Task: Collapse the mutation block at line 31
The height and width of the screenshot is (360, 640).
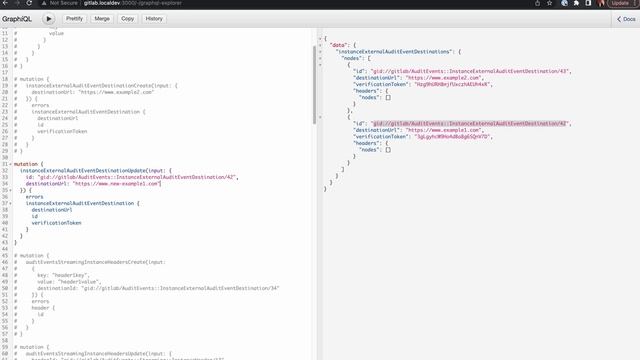Action: click(x=10, y=164)
